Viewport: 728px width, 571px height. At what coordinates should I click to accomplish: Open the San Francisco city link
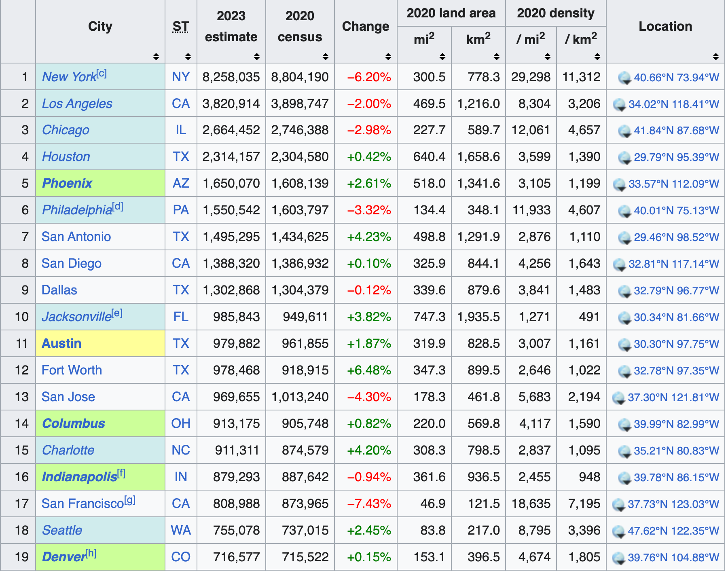click(83, 503)
